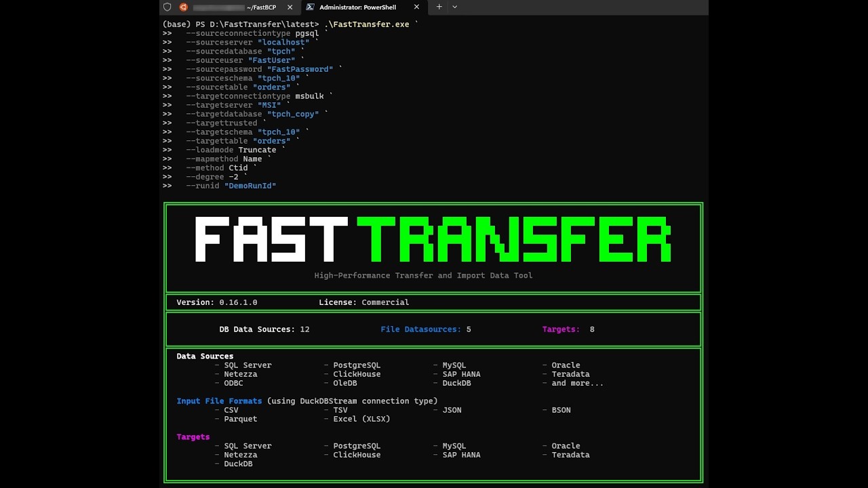868x488 pixels.
Task: Click the --sourceschema parameter text
Action: (x=219, y=78)
